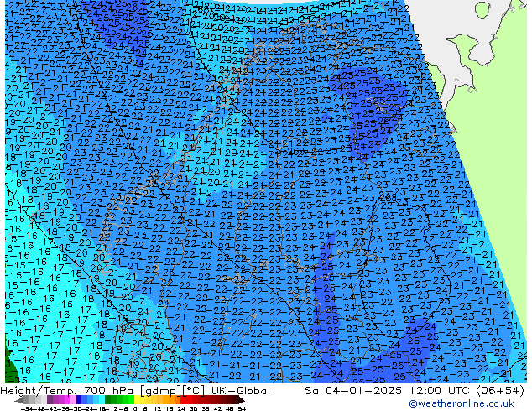Screen dimensions: 532x411
Task: Pick the cyan swatch near legend value -18
Action: [102, 401]
